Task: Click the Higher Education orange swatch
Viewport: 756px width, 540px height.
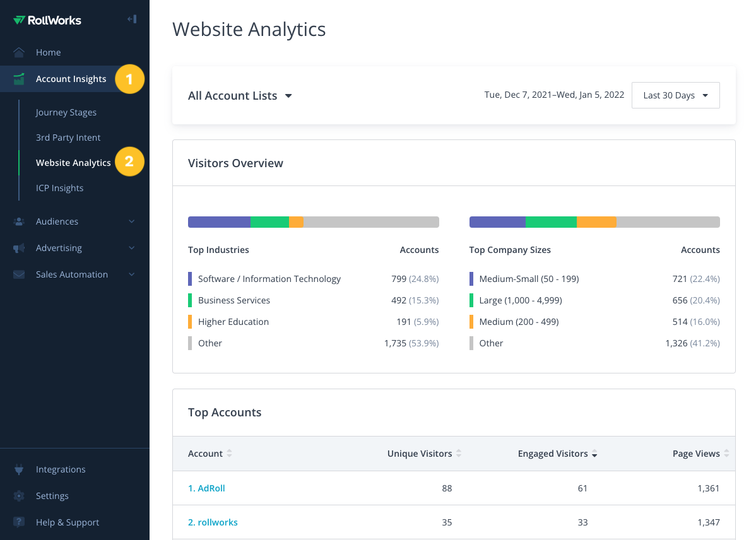Action: coord(190,322)
